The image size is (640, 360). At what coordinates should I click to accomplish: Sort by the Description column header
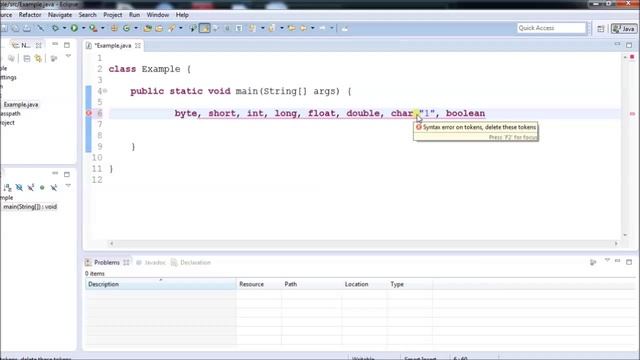pos(160,284)
